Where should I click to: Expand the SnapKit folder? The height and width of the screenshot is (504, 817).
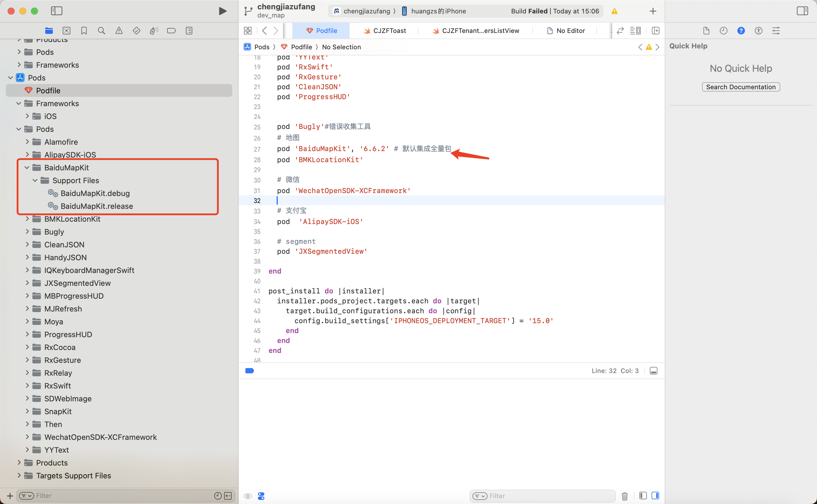point(27,411)
